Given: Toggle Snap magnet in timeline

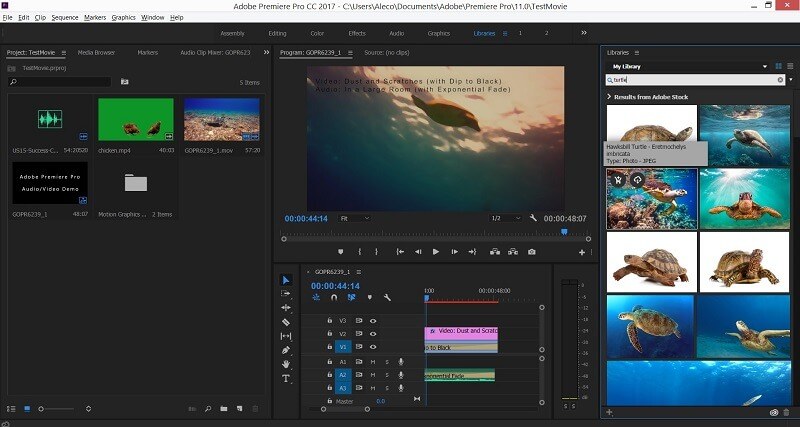Looking at the screenshot, I should [x=334, y=297].
